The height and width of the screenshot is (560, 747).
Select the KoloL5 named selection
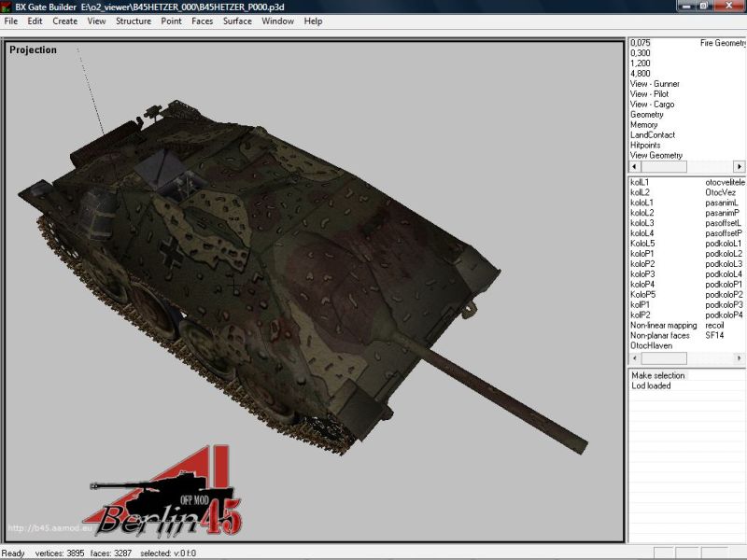coord(642,244)
